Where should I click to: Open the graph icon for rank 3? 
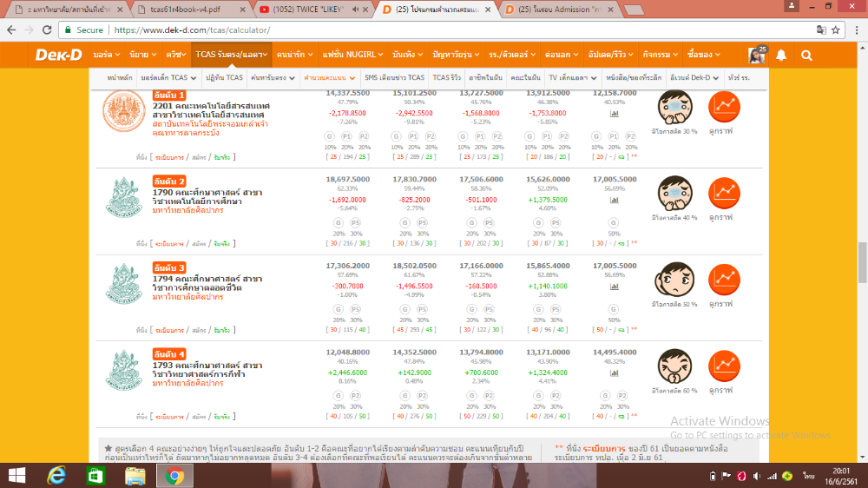coord(725,279)
